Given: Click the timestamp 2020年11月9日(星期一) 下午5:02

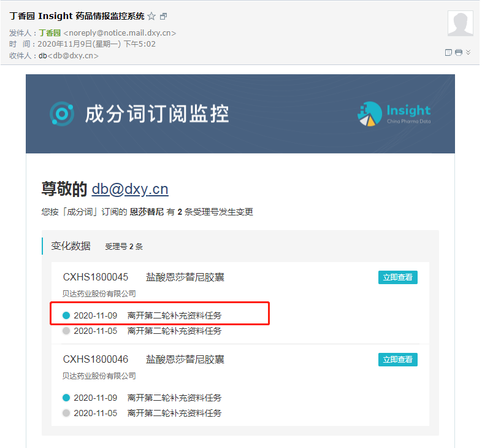Looking at the screenshot, I should (96, 44).
